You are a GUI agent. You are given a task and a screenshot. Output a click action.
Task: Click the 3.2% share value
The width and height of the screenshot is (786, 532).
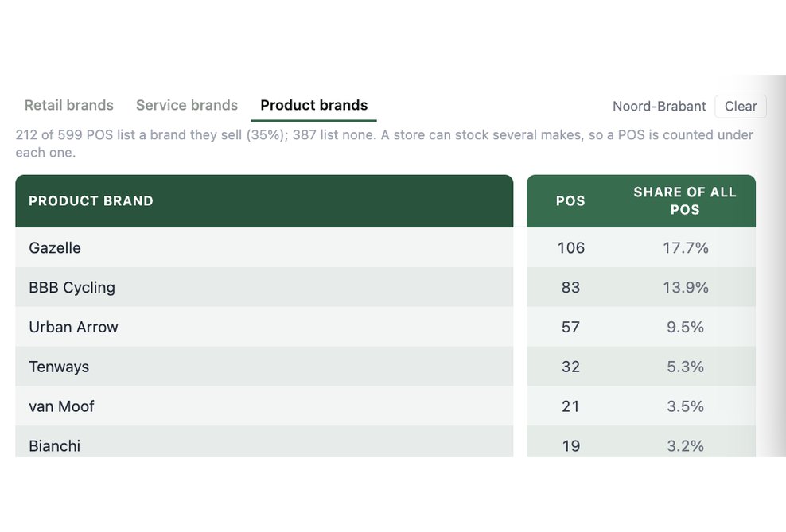point(685,445)
